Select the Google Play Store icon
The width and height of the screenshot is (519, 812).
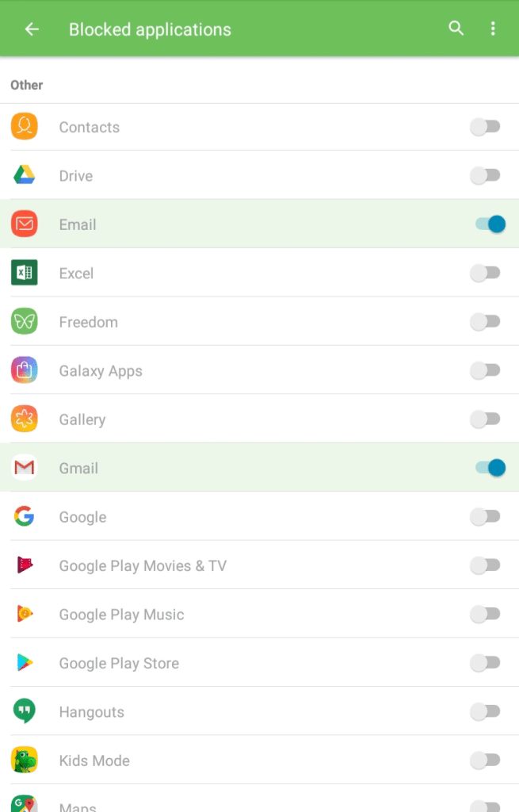tap(22, 662)
